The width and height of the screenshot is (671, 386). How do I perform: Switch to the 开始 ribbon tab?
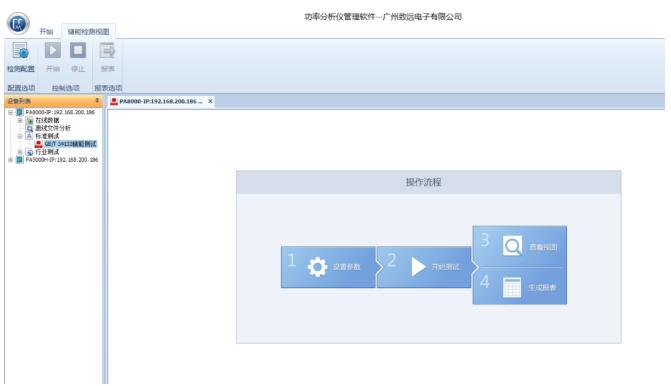pyautogui.click(x=46, y=32)
